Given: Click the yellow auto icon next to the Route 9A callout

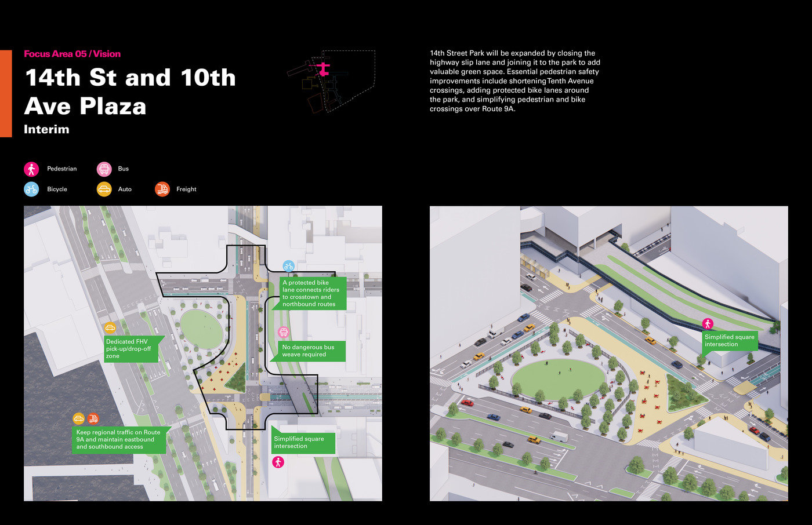Looking at the screenshot, I should (x=77, y=418).
